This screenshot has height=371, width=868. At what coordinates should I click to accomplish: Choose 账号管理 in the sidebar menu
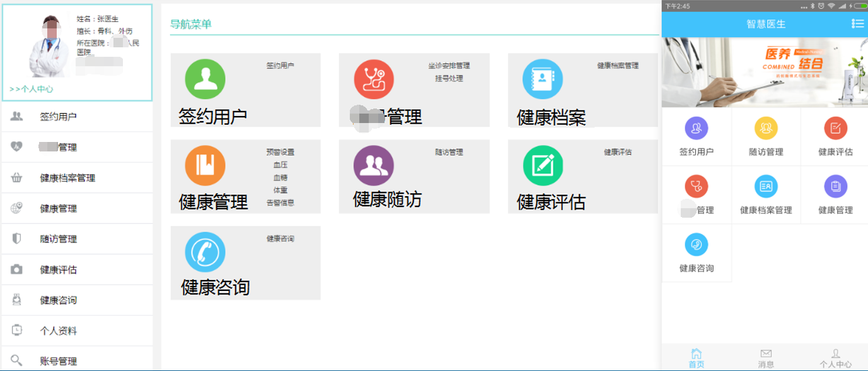pos(59,361)
